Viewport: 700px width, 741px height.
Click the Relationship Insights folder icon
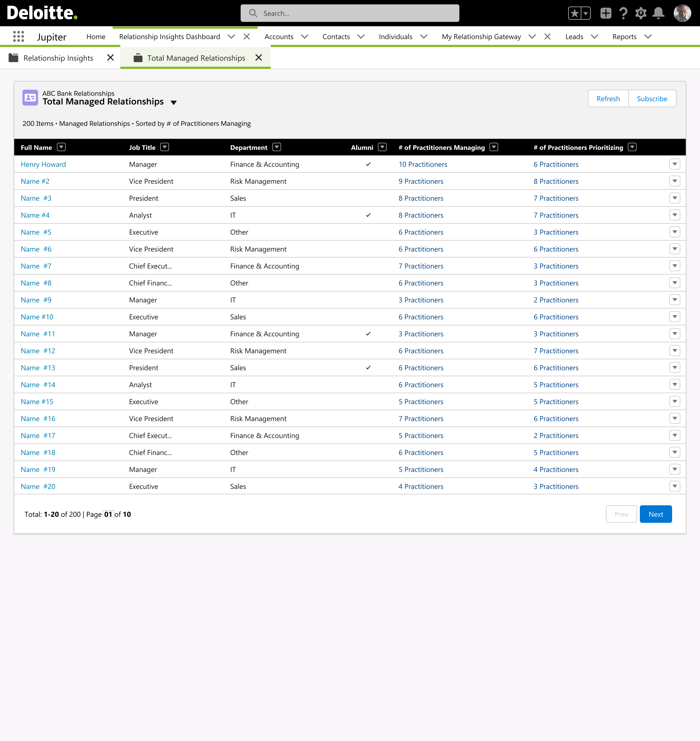13,58
